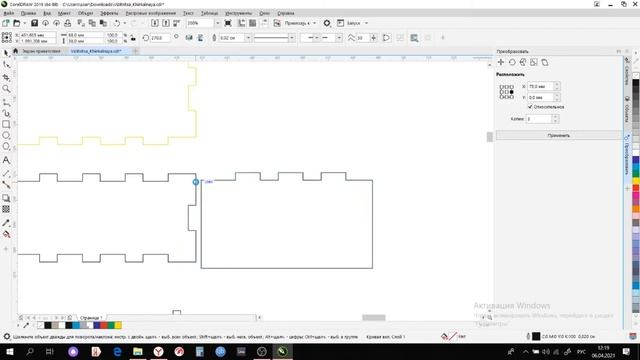Open the Страница 1 (Page 1) tab
Image resolution: width=640 pixels, height=360 pixels.
(91, 318)
